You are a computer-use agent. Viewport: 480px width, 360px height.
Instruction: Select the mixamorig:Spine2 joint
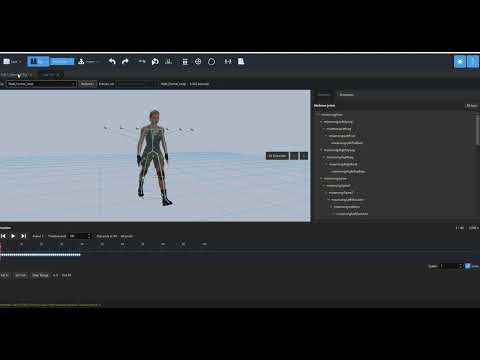pyautogui.click(x=341, y=193)
